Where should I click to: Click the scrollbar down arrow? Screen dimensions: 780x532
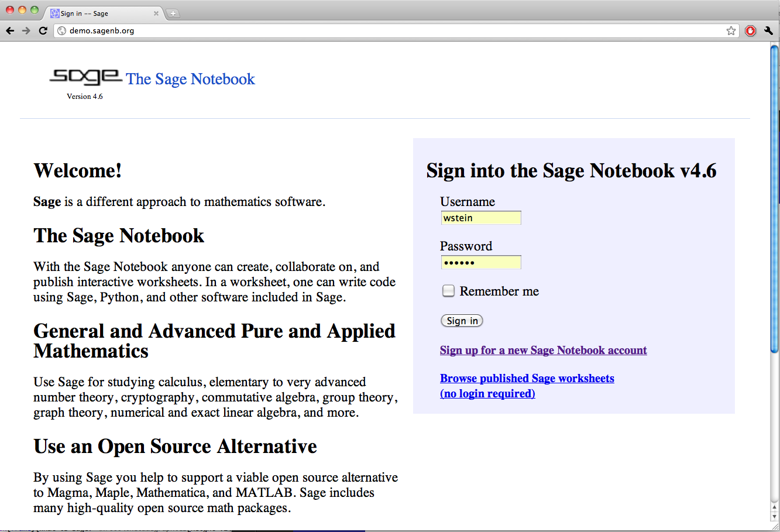pyautogui.click(x=775, y=517)
